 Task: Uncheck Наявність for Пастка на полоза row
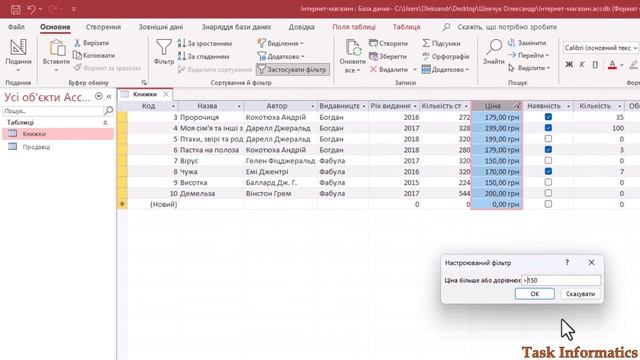click(548, 149)
